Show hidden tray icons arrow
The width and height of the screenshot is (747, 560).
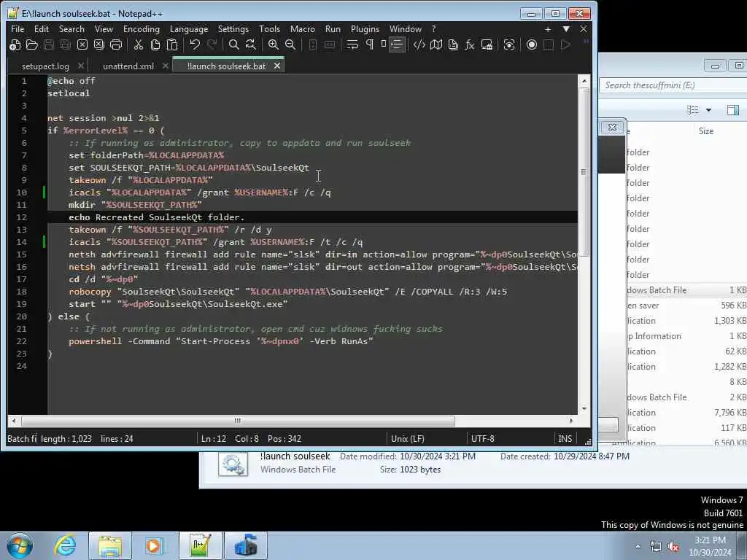point(638,546)
